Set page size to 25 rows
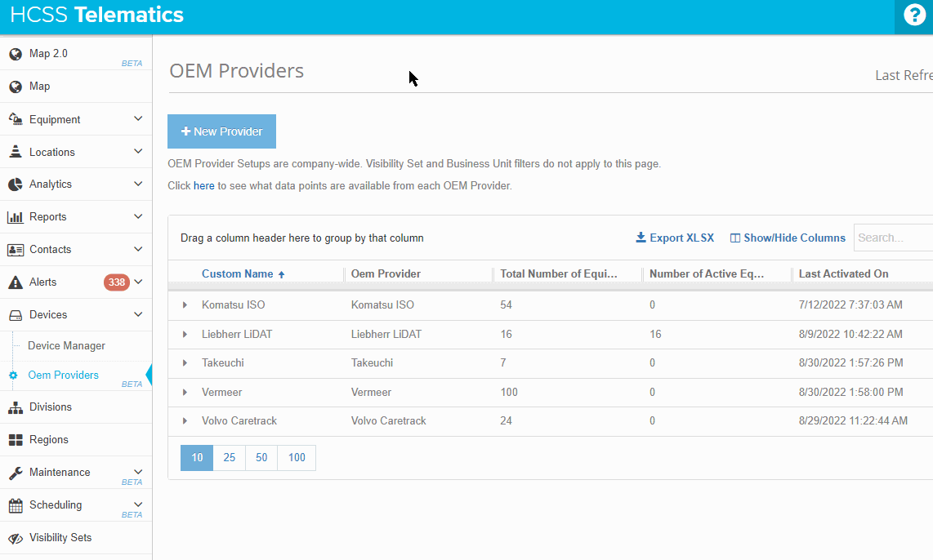 230,458
